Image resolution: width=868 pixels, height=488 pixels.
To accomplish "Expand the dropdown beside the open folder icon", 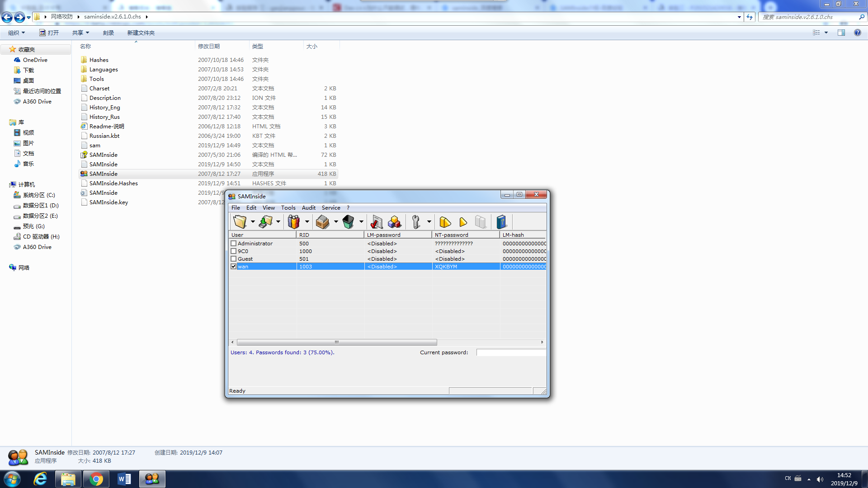I will click(253, 222).
